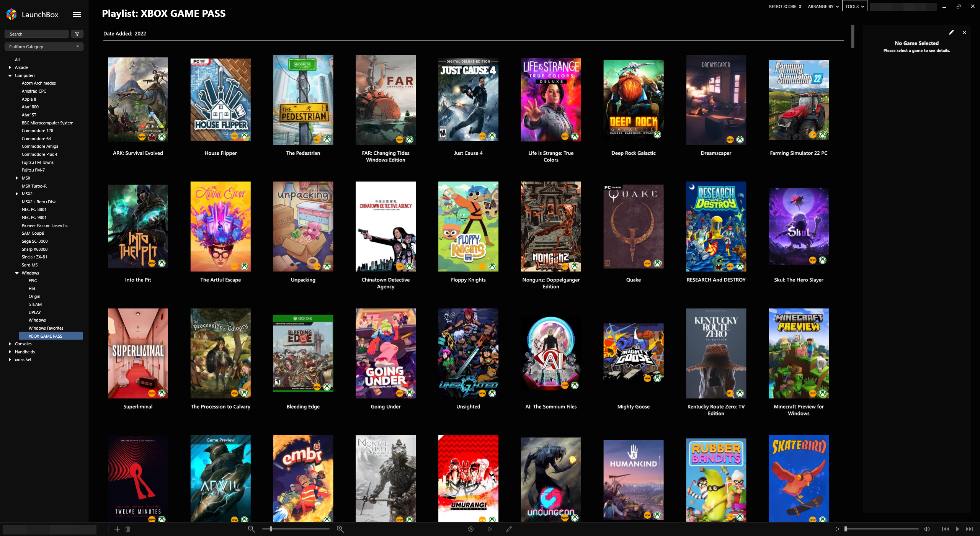Select Humankind game cover
This screenshot has width=980, height=536.
(x=634, y=480)
